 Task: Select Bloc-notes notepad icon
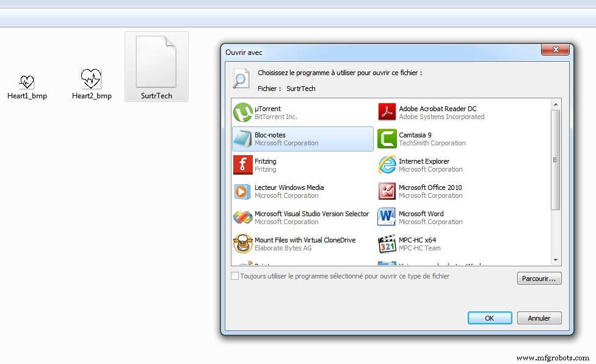243,139
